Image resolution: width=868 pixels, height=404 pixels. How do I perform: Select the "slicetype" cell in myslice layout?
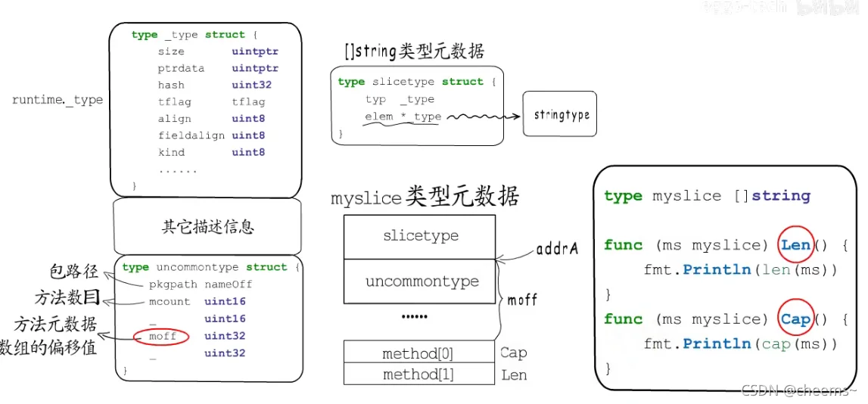[x=420, y=236]
